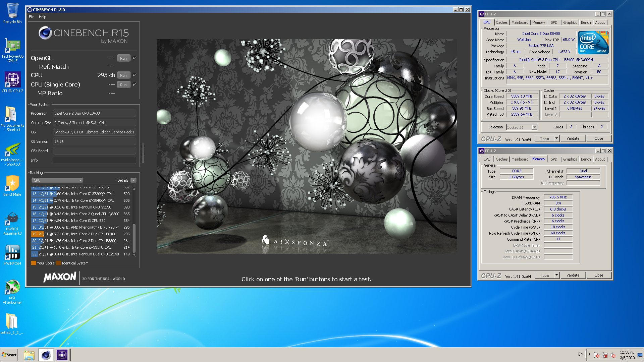
Task: Click Close in the bottom CPU-Z window
Action: [599, 275]
